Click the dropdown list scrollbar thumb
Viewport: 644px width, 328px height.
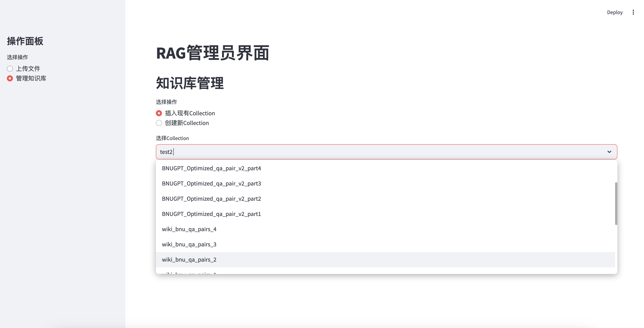[616, 203]
